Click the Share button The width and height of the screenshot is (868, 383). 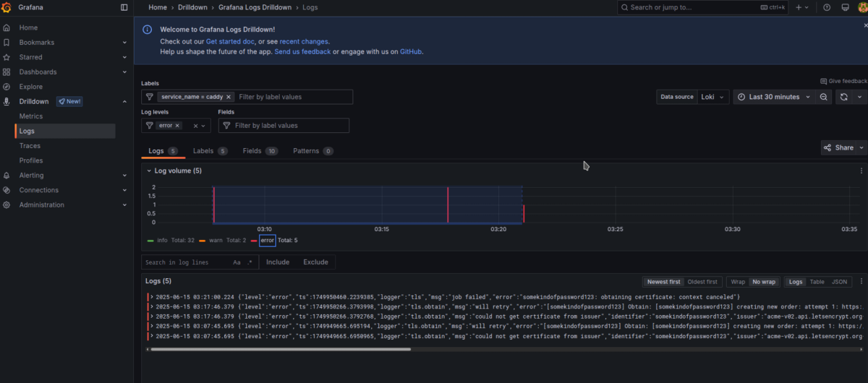839,147
